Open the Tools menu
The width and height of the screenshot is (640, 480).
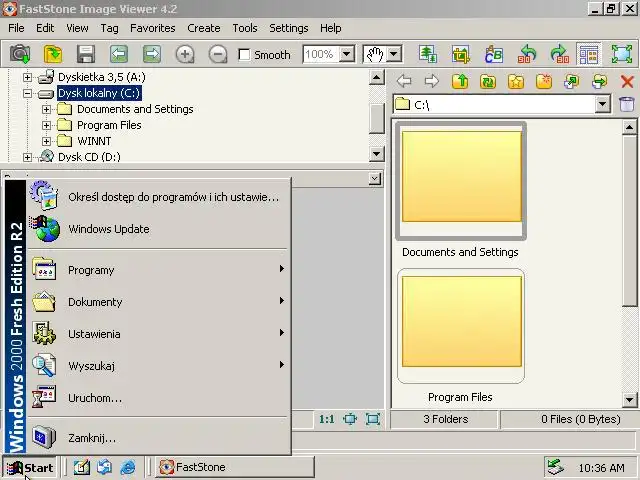pyautogui.click(x=245, y=28)
